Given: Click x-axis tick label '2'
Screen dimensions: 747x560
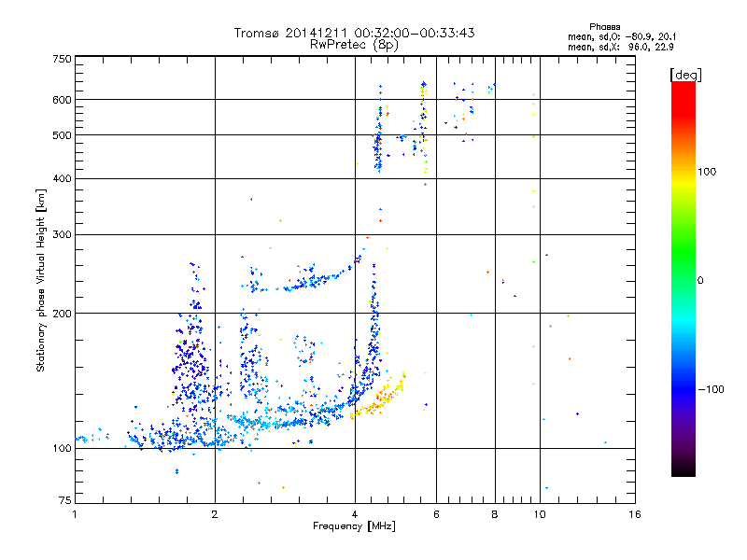Looking at the screenshot, I should coord(215,514).
